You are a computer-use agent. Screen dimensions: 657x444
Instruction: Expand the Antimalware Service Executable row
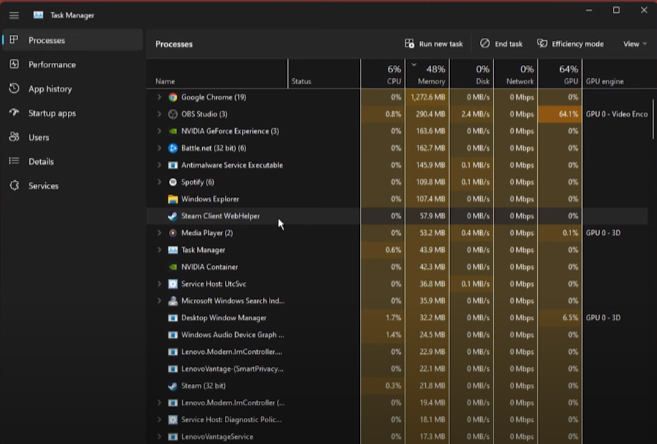click(159, 165)
